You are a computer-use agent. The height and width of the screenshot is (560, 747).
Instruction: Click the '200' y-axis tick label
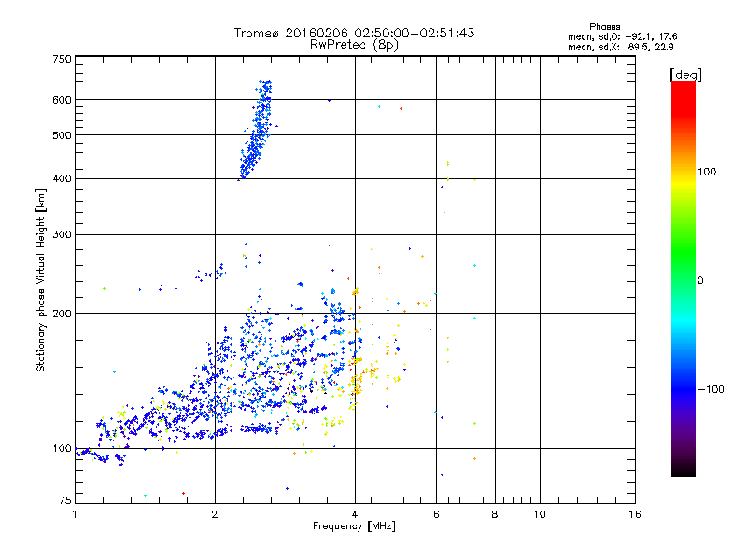pos(62,314)
